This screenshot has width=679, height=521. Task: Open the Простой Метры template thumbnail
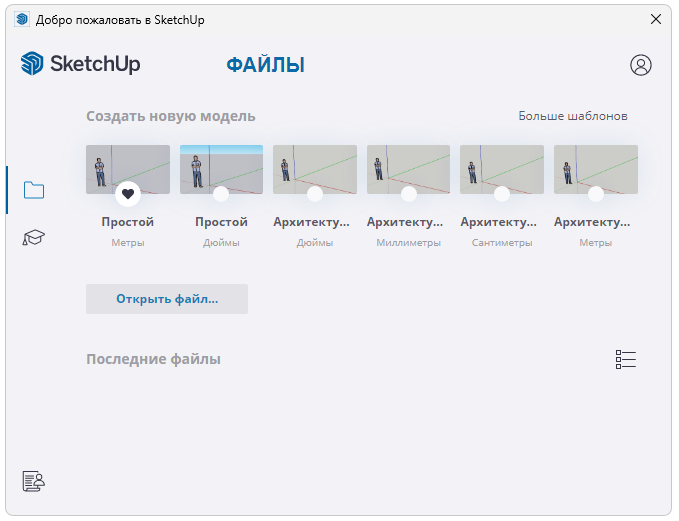click(128, 167)
